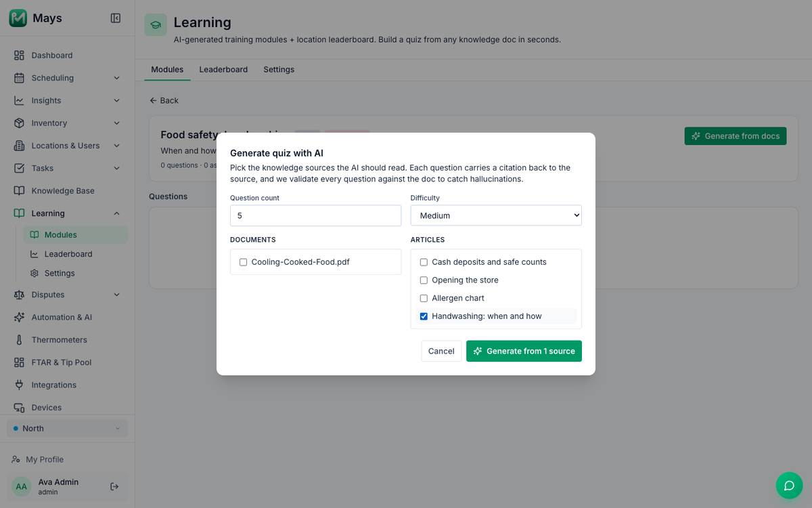Open Automation & AI from the sidebar

(67, 317)
